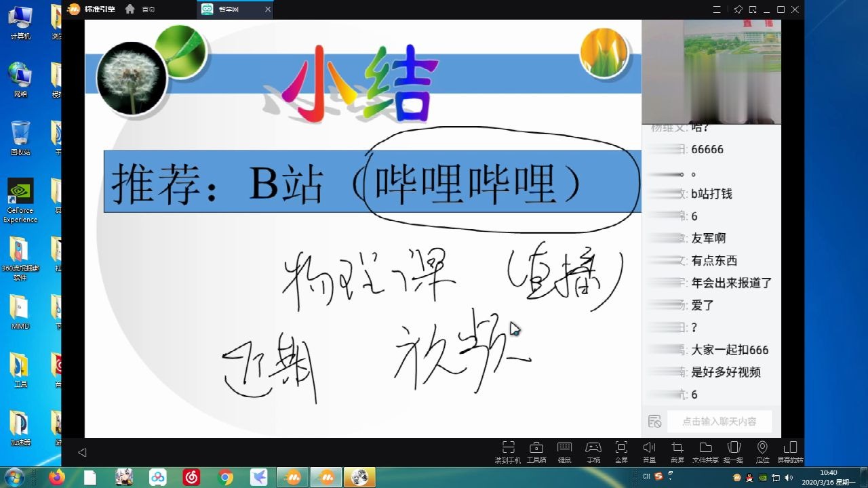Screen dimensions: 868x488
Task: Open the 手柄 gamepad settings
Action: pyautogui.click(x=593, y=451)
